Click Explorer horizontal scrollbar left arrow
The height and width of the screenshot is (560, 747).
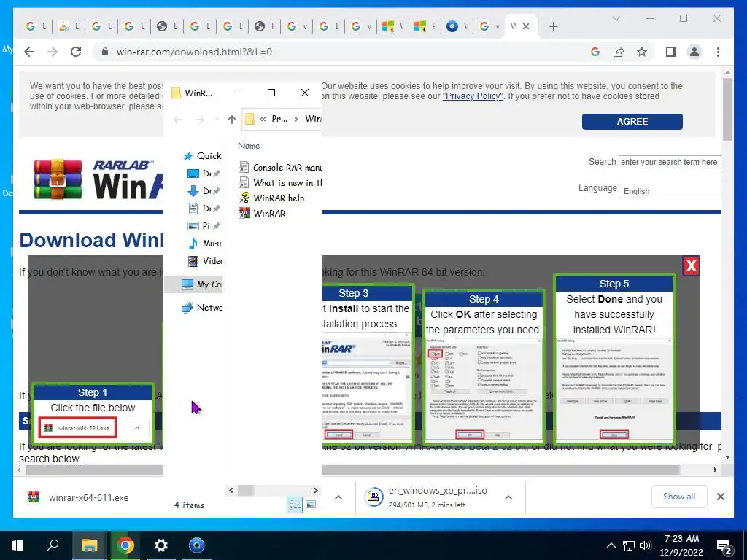231,490
